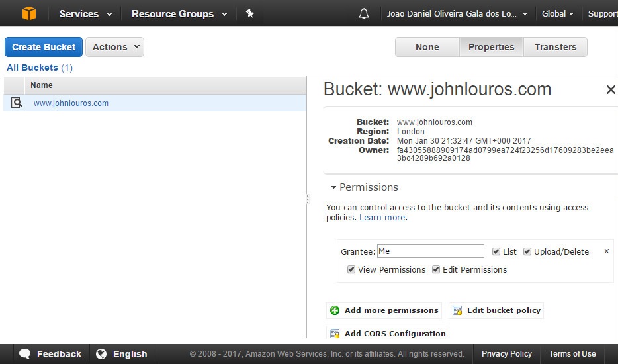Viewport: 618px width, 364px height.
Task: Open the Support menu
Action: [x=602, y=14]
